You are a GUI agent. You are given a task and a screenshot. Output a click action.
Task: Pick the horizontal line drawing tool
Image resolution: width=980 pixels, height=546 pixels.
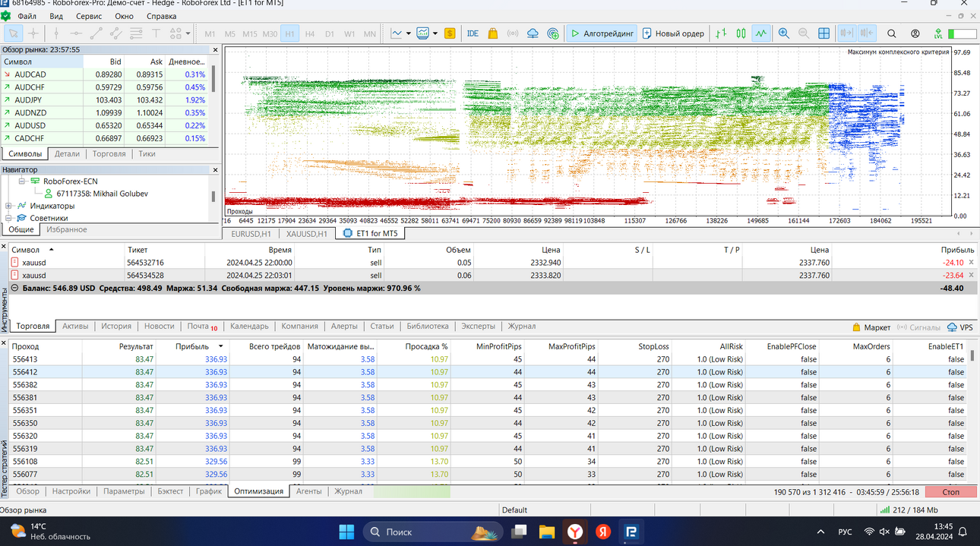click(75, 33)
